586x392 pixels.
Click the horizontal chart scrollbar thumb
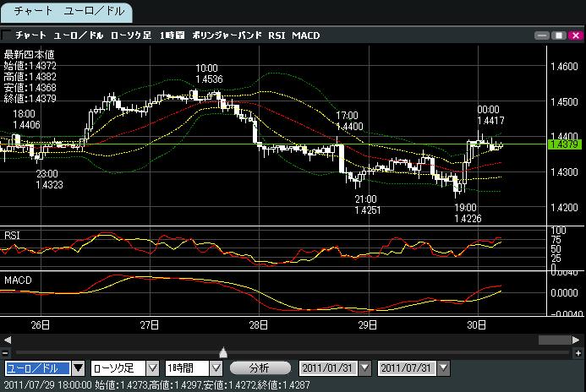click(557, 340)
